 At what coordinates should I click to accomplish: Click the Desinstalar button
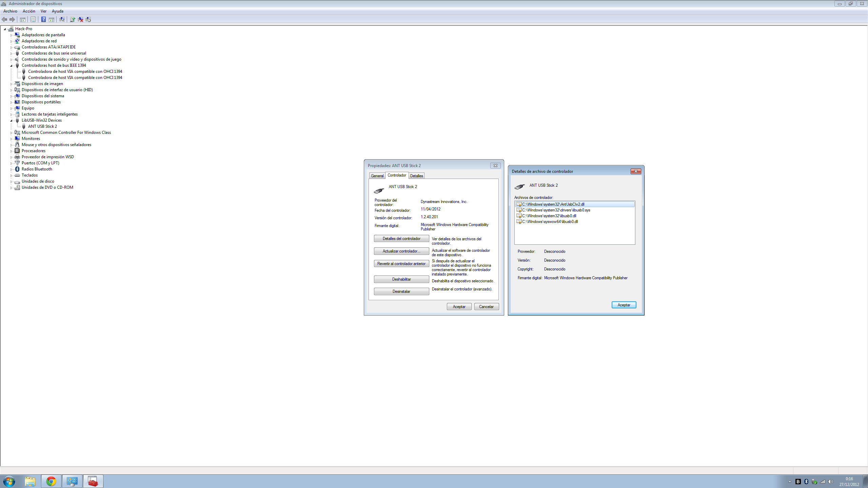(x=401, y=291)
